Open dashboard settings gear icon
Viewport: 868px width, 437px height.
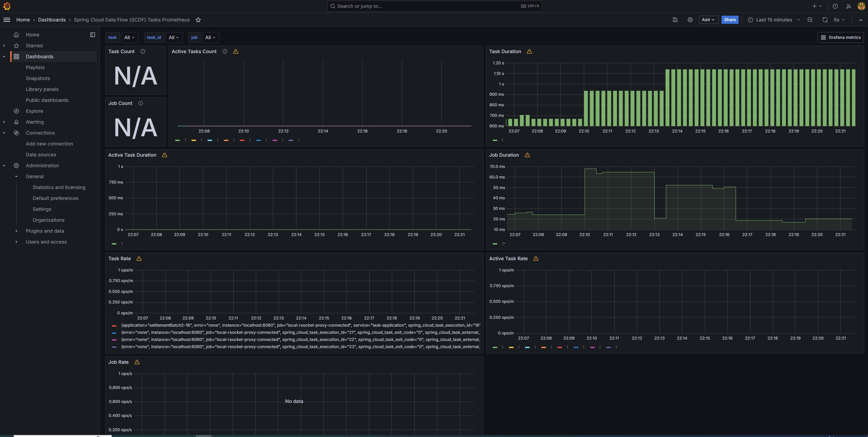690,20
